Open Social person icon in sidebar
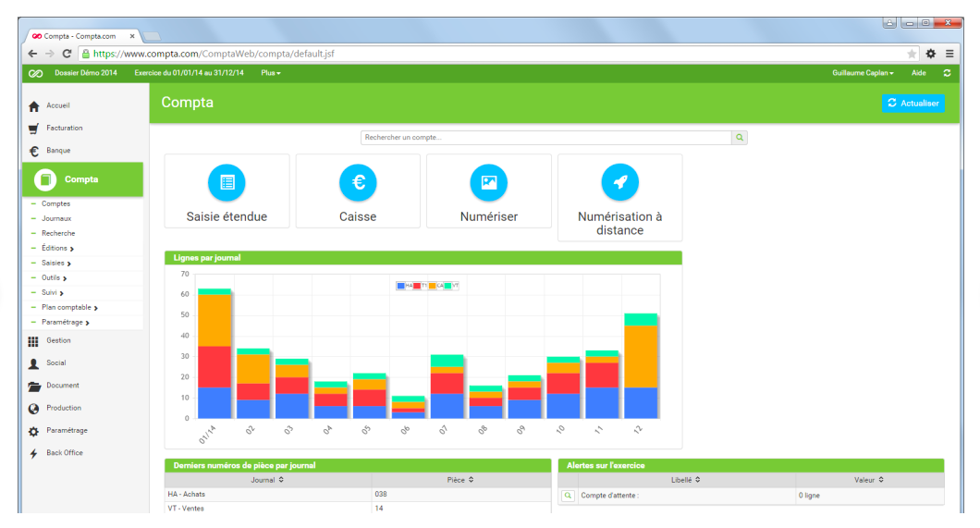Viewport: 980px width, 528px height. click(x=34, y=363)
